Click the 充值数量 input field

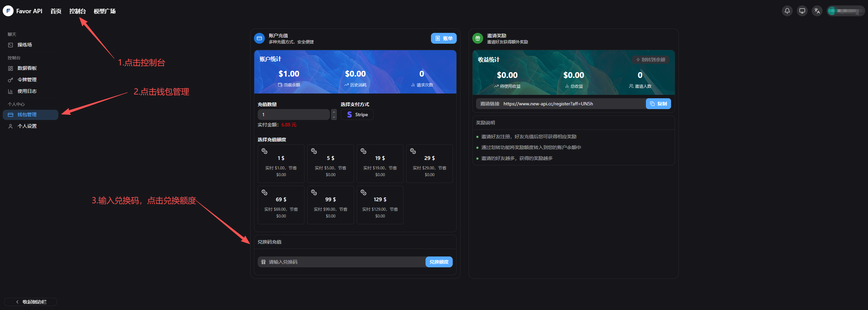[294, 115]
